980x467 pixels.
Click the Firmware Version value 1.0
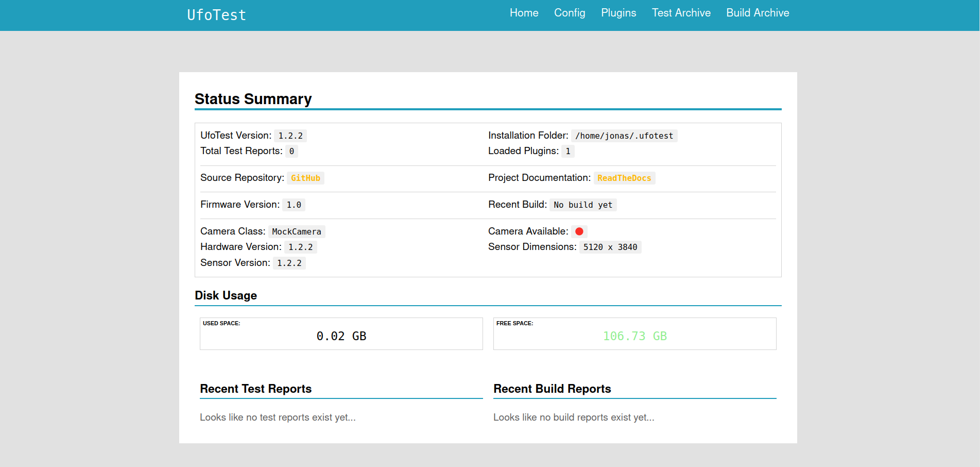tap(294, 205)
